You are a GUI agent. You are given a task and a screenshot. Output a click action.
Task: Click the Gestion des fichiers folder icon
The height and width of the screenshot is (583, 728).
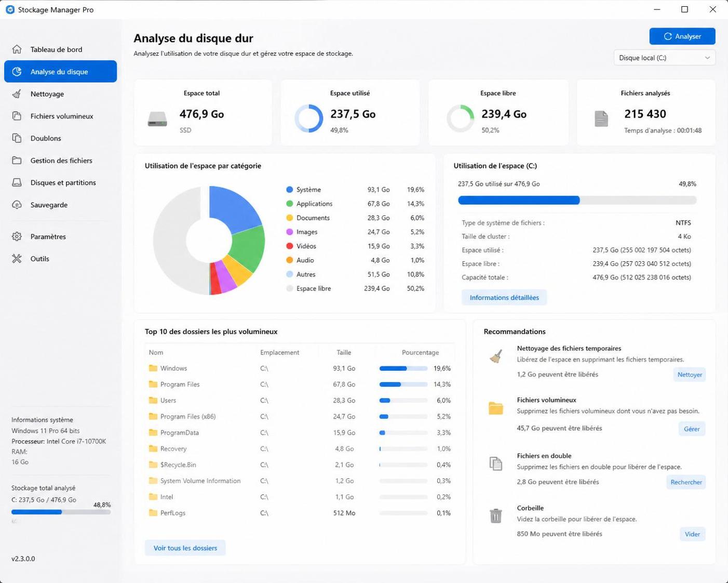17,161
